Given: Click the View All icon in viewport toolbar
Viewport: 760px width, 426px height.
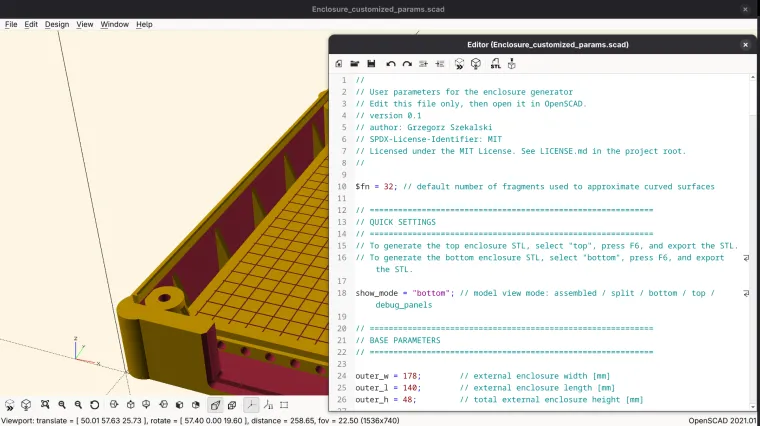Looking at the screenshot, I should click(x=45, y=405).
